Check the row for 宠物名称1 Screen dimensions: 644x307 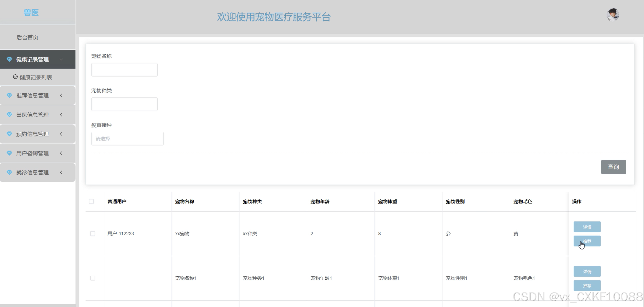tap(93, 278)
